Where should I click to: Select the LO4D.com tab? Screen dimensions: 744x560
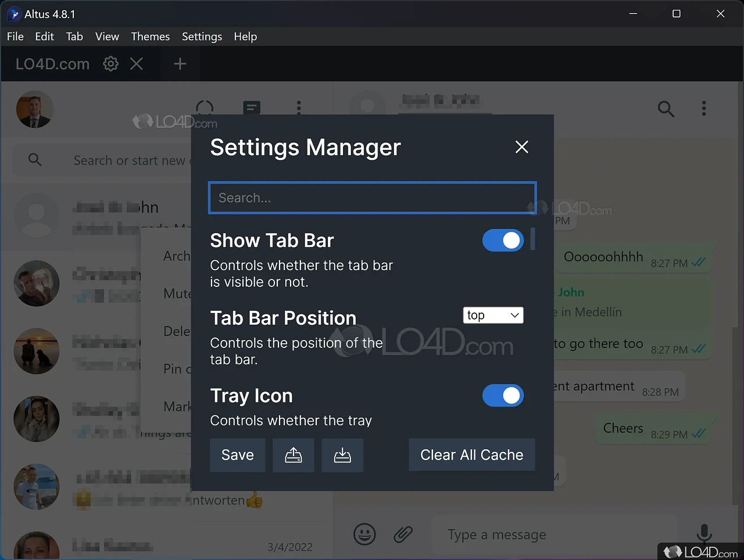pyautogui.click(x=52, y=64)
